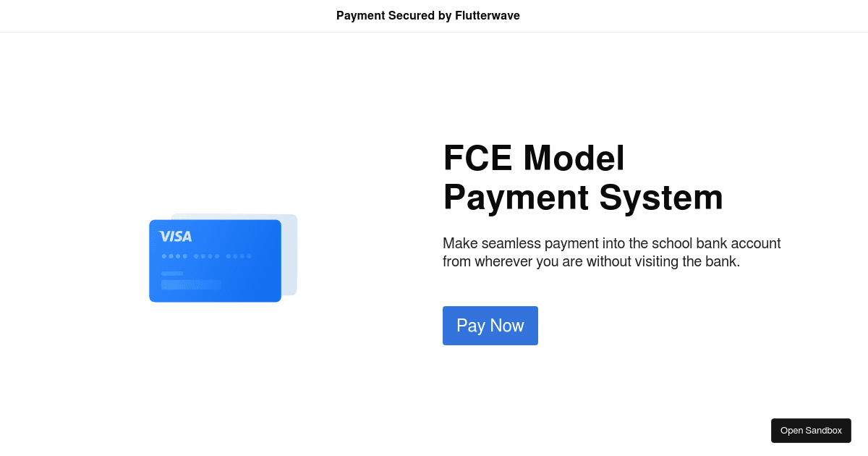The image size is (868, 456).
Task: Open the Sandbox via bottom-right button
Action: (x=811, y=430)
